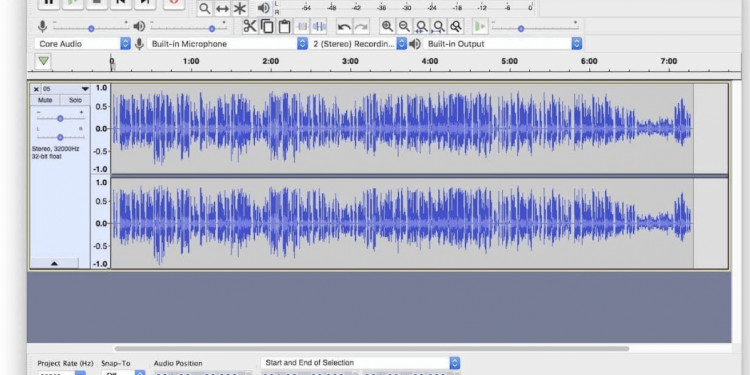The height and width of the screenshot is (375, 750).
Task: Solo track 05
Action: (x=75, y=100)
